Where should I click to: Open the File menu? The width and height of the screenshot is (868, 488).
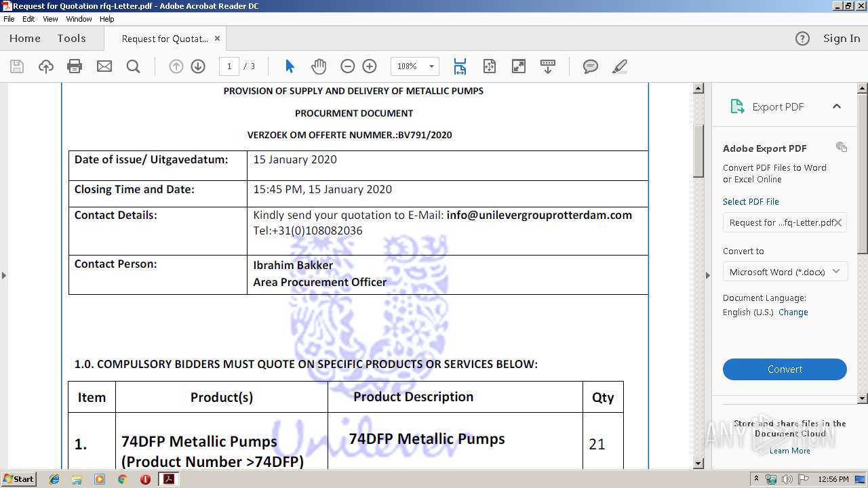[9, 19]
